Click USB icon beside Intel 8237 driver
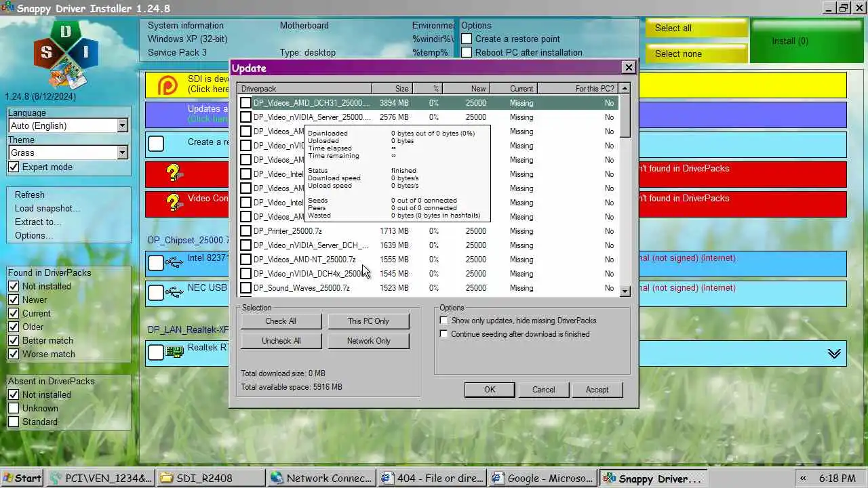 (x=174, y=262)
